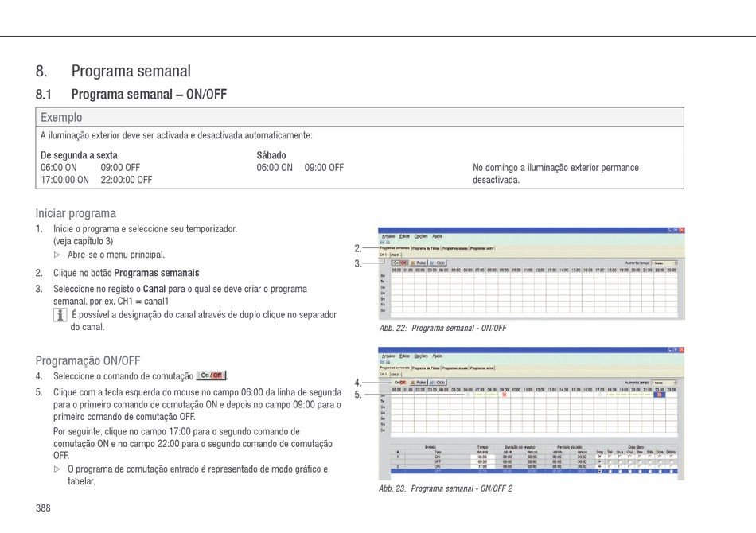The image size is (756, 533).
Task: Click the bold text 'Programas semanais' in step 2
Action: tap(157, 273)
